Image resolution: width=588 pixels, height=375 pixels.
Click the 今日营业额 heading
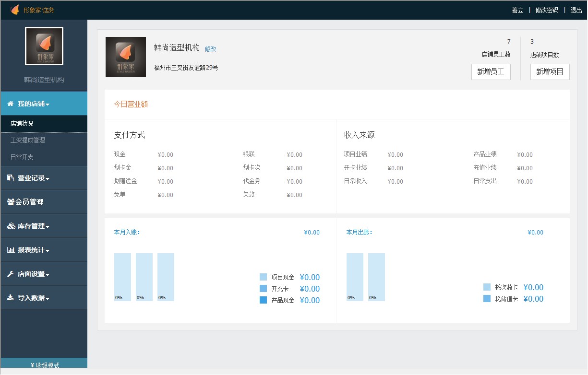point(131,104)
